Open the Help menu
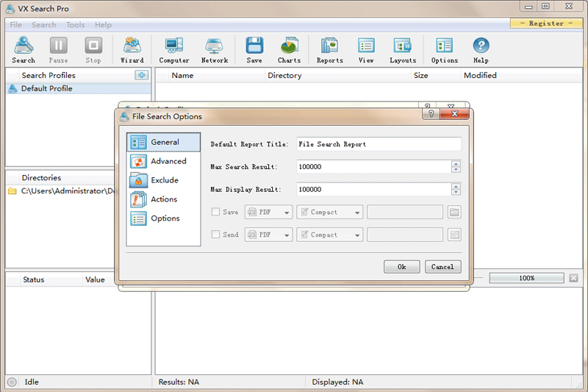 point(103,25)
